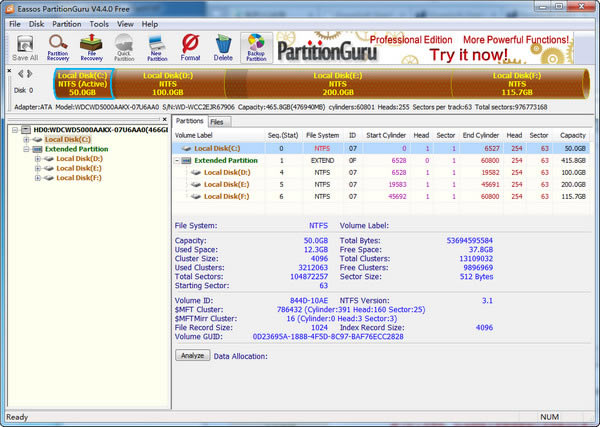Image resolution: width=600 pixels, height=427 pixels.
Task: Expand Local Disk(D:) in tree
Action: point(38,159)
